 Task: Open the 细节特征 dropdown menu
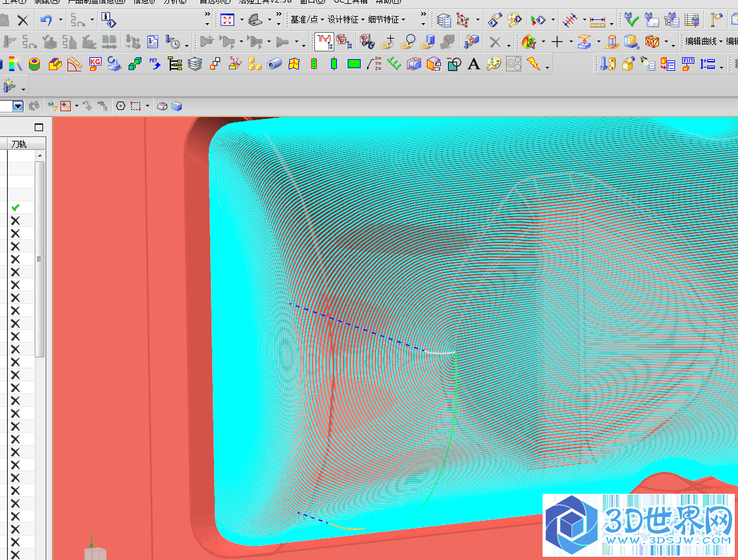click(x=386, y=20)
